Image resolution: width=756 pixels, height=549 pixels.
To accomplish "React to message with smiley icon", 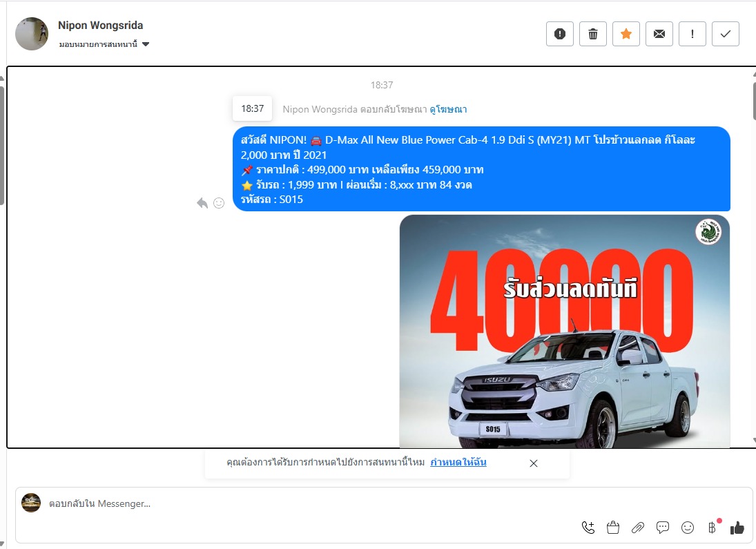I will point(219,203).
